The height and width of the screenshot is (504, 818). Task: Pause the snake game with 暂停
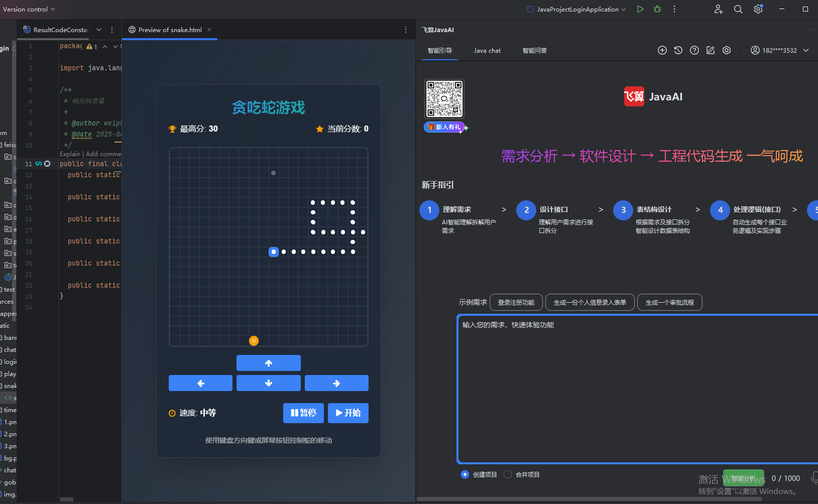(303, 413)
